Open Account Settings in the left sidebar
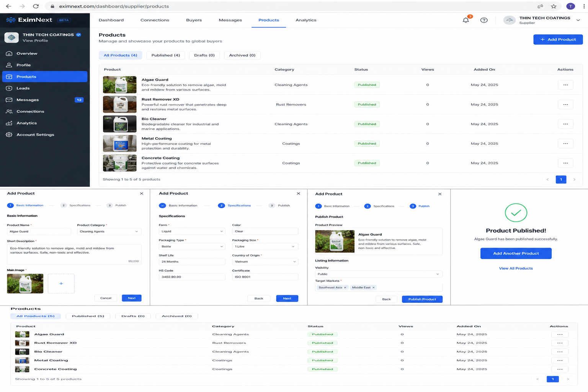This screenshot has width=588, height=392. pos(45,135)
